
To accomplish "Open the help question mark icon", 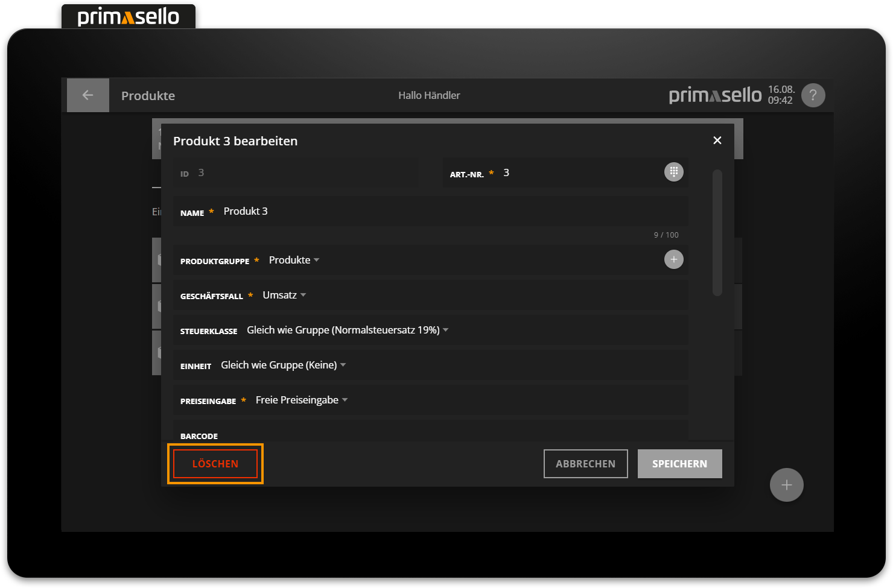I will pos(813,95).
